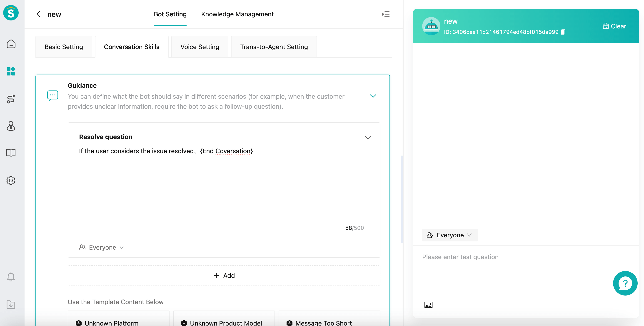
Task: Click the 'new' bot name in chat header
Action: 450,21
